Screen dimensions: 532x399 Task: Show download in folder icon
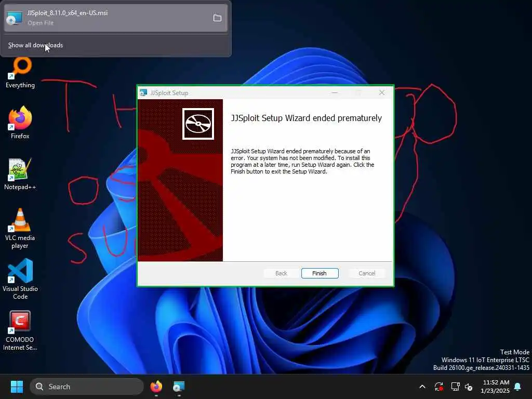click(217, 18)
